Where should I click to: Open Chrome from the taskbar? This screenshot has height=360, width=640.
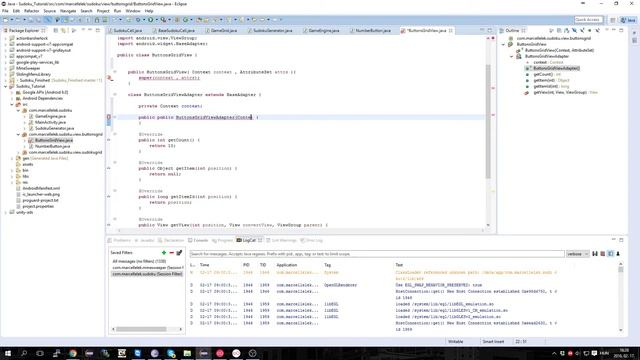[73, 353]
